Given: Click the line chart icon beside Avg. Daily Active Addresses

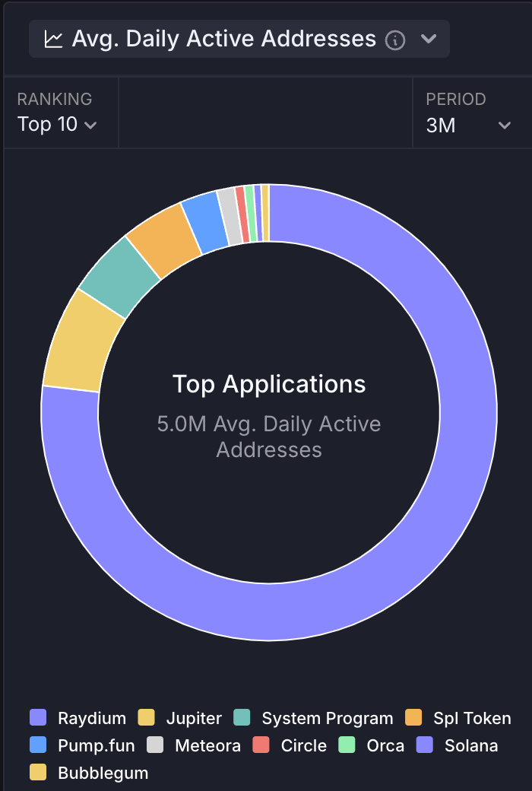Looking at the screenshot, I should point(53,40).
